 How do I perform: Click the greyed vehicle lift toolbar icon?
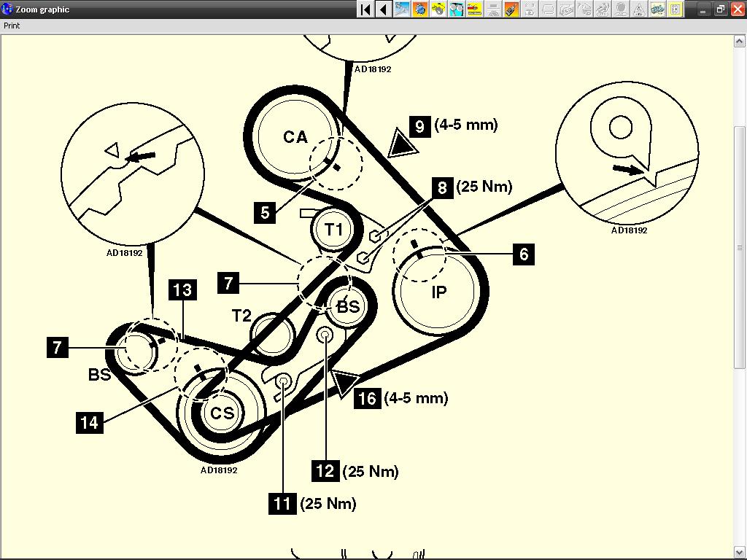point(492,9)
